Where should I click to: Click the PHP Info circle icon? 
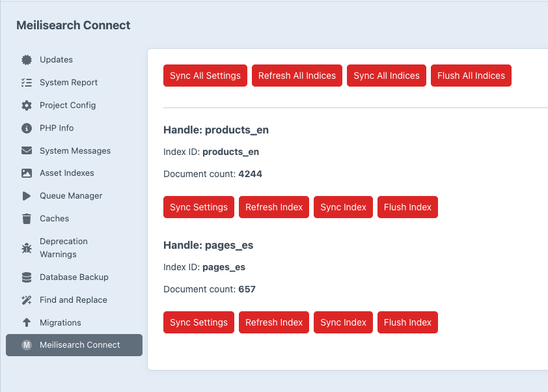pyautogui.click(x=27, y=128)
